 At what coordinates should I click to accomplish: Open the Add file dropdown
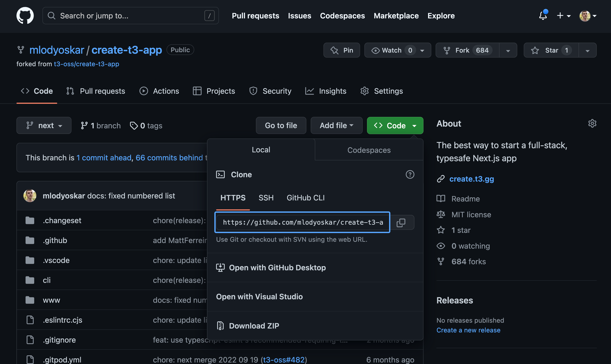pos(336,126)
